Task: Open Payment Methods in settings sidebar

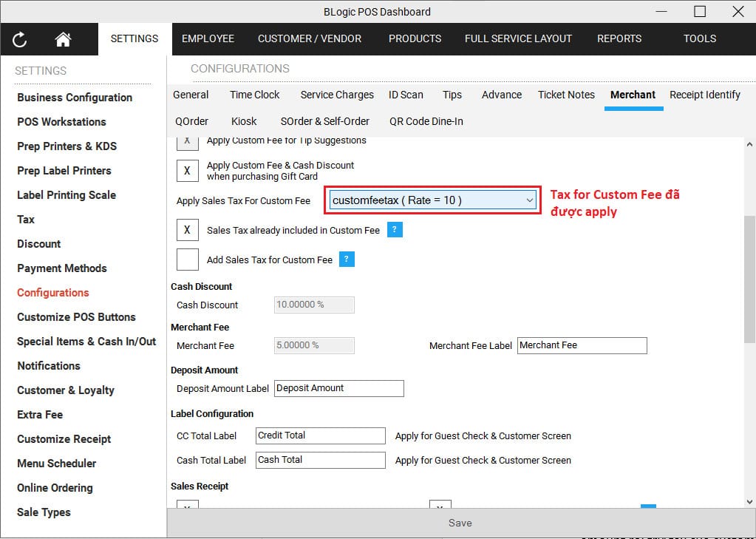Action: [62, 268]
